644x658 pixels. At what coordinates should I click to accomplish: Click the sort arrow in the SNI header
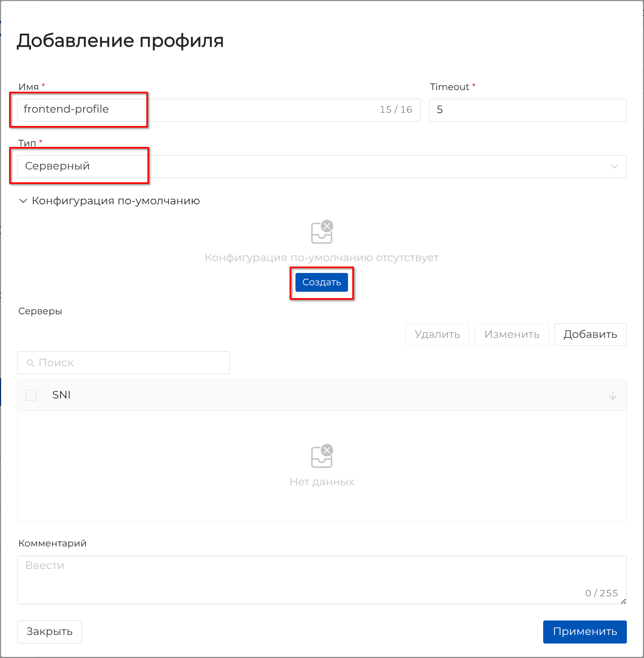[613, 396]
